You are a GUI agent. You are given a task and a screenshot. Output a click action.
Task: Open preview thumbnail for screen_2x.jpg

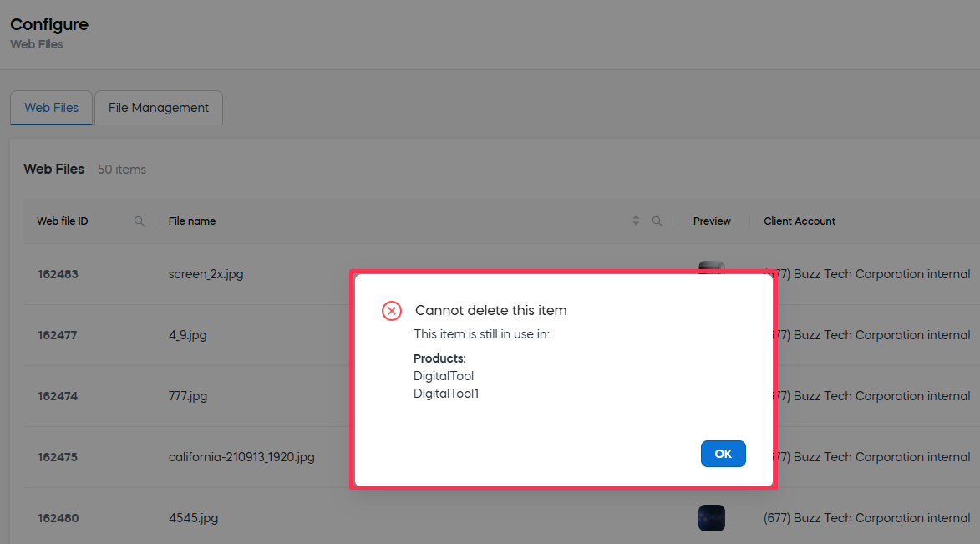(x=711, y=267)
